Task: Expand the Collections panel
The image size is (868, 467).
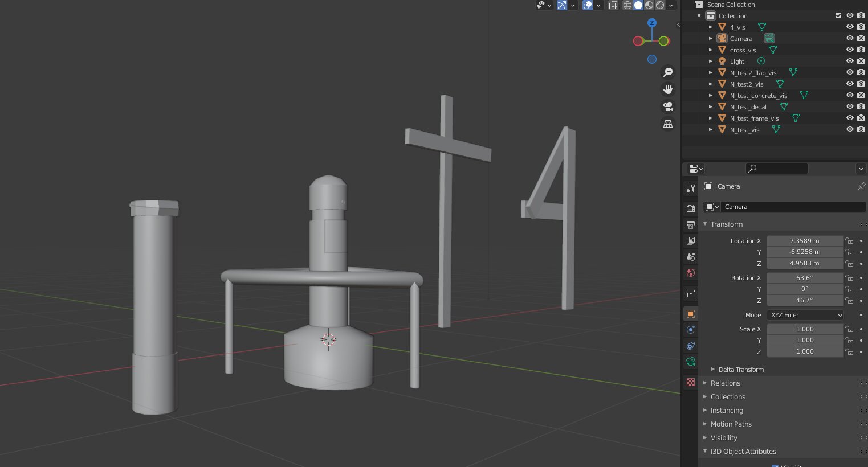Action: pos(705,397)
